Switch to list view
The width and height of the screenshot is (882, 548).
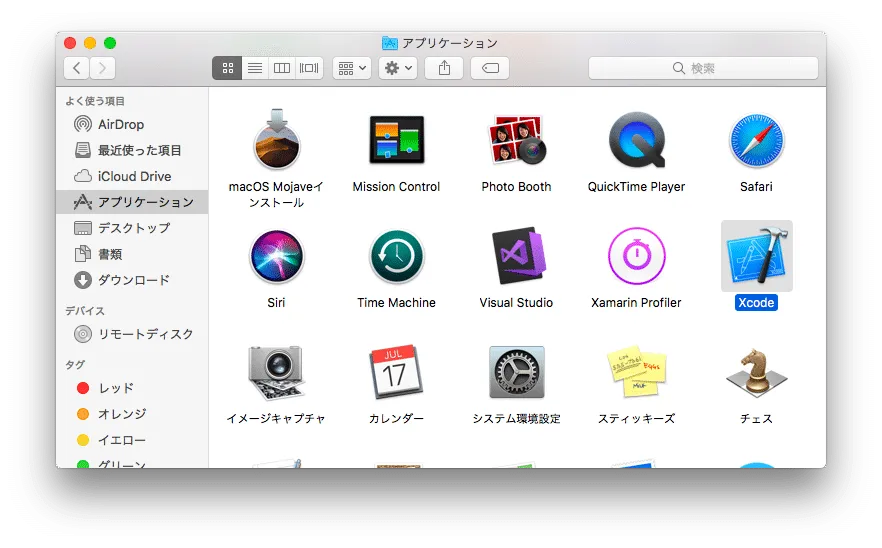255,68
